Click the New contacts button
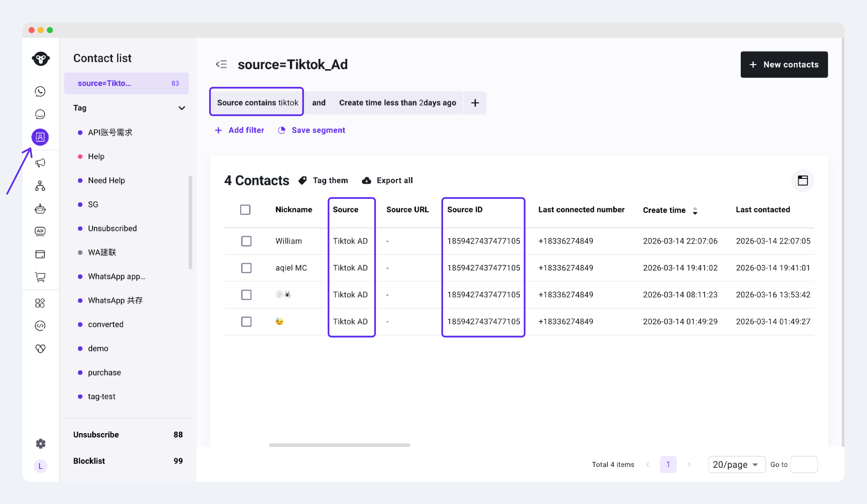 784,64
